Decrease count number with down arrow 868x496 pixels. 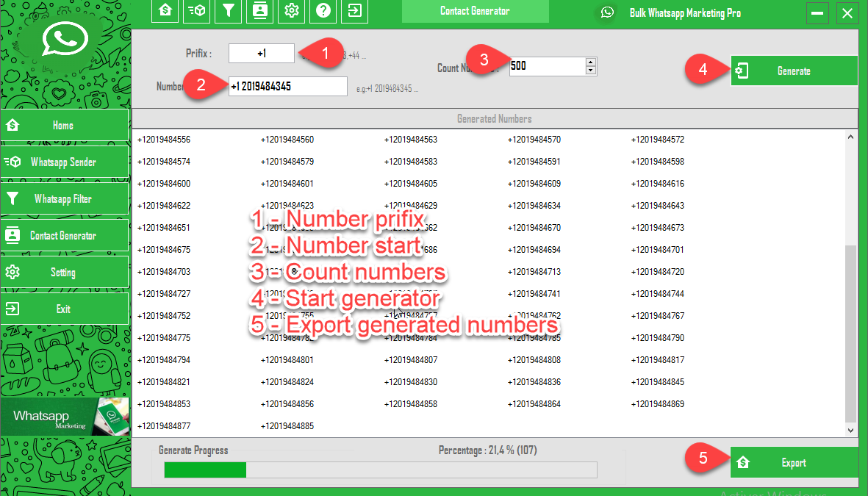tap(590, 71)
